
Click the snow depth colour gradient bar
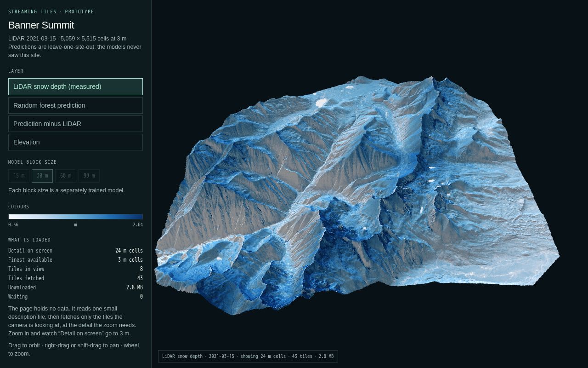pos(75,217)
